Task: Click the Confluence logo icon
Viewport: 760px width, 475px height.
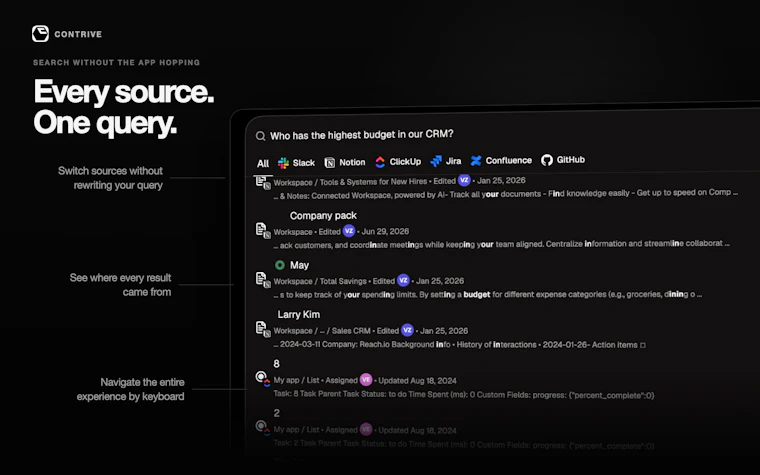Action: [476, 160]
